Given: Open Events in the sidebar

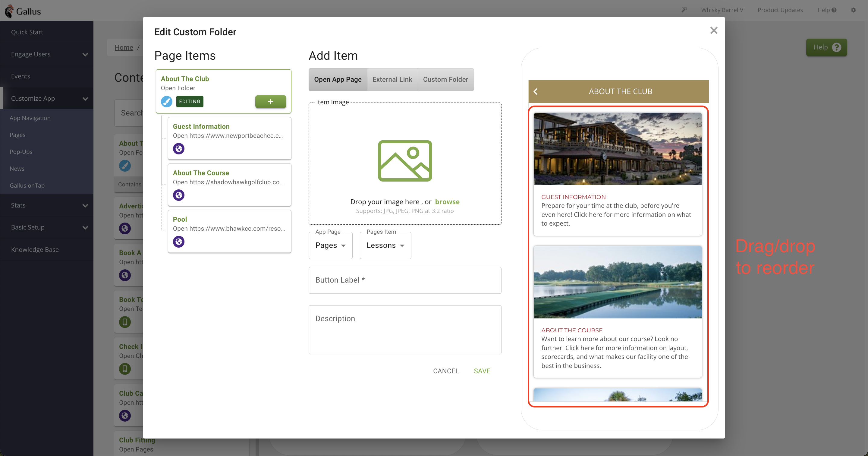Looking at the screenshot, I should [47, 76].
